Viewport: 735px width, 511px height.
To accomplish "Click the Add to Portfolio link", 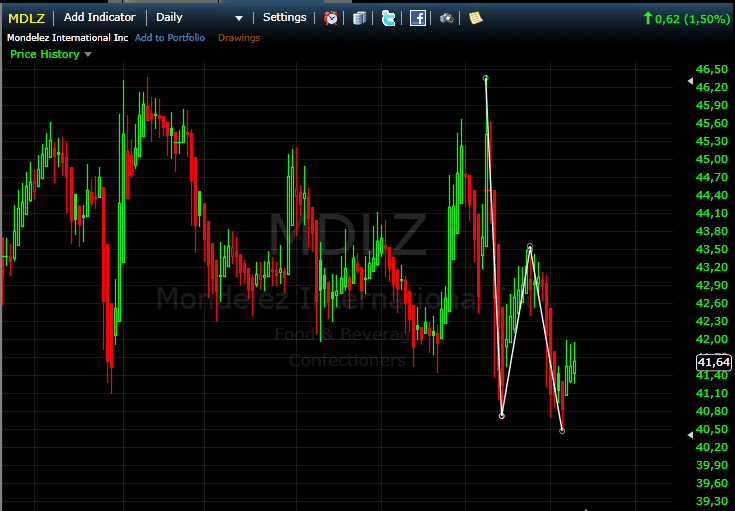I will [170, 38].
